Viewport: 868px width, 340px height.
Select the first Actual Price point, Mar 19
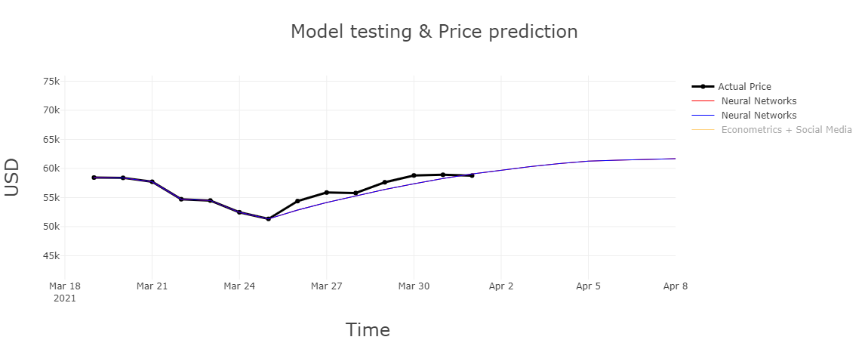tap(94, 178)
